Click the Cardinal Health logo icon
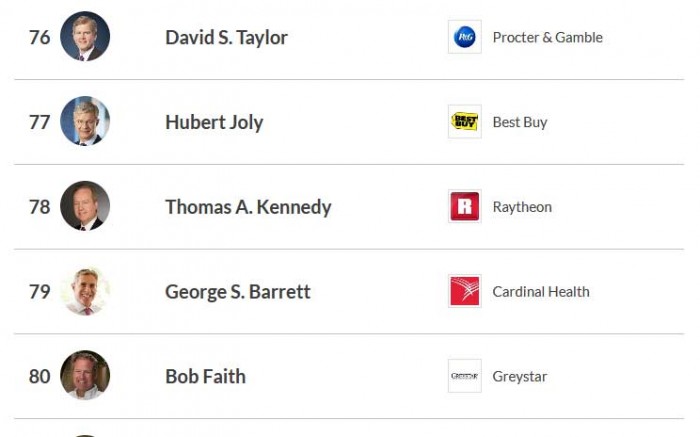This screenshot has height=437, width=700. coord(464,292)
